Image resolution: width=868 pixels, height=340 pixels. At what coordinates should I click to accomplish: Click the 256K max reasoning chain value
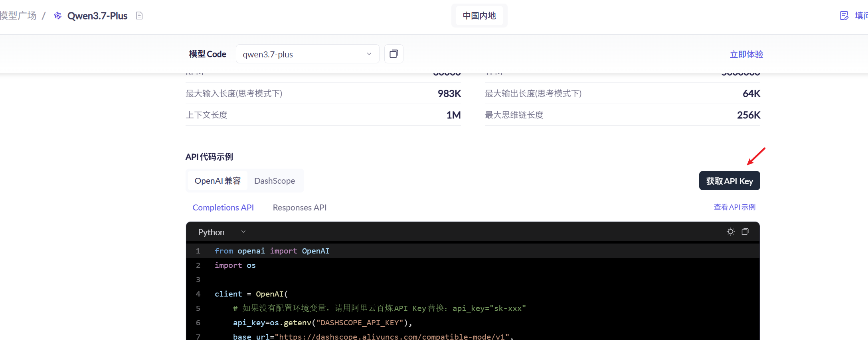click(x=749, y=115)
